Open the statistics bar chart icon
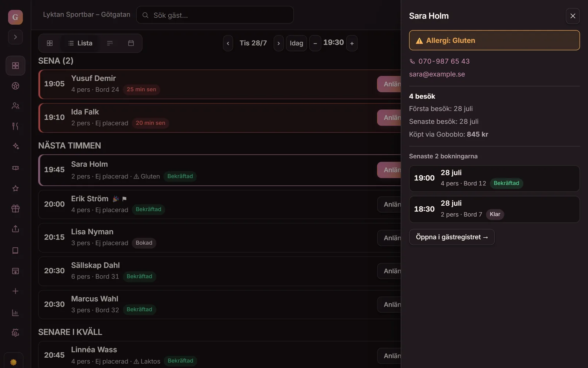This screenshot has height=368, width=588. (x=15, y=313)
